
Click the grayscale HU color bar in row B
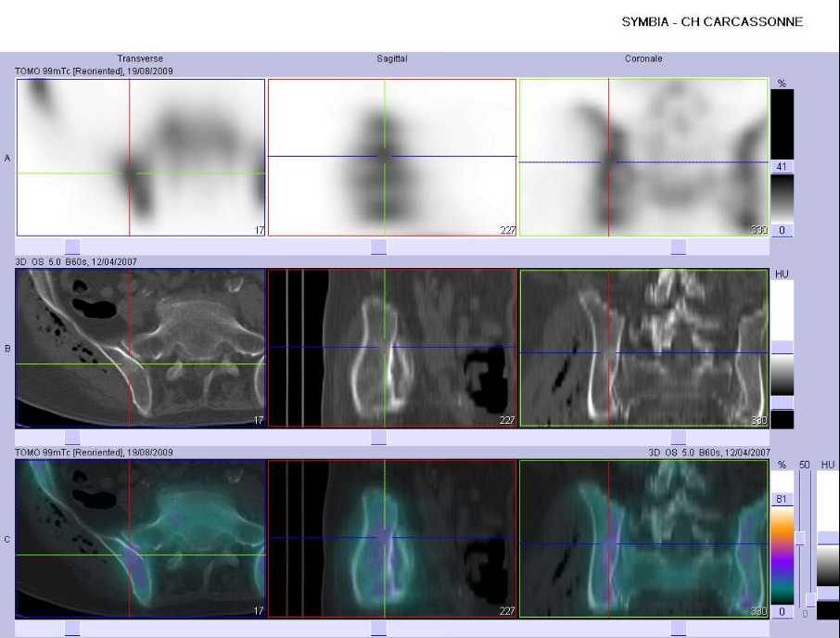pyautogui.click(x=783, y=375)
